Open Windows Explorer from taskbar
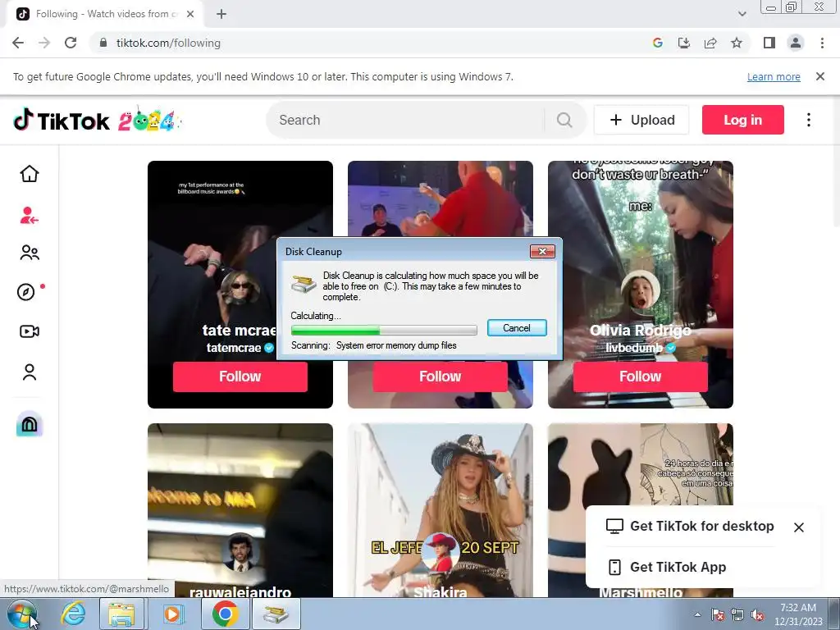Screen dimensions: 840x630 pyautogui.click(x=121, y=614)
